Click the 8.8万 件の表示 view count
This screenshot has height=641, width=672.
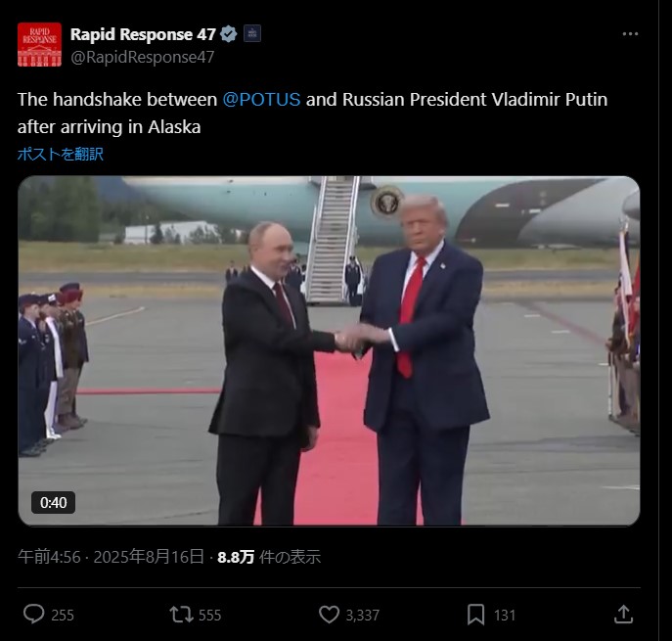(269, 557)
